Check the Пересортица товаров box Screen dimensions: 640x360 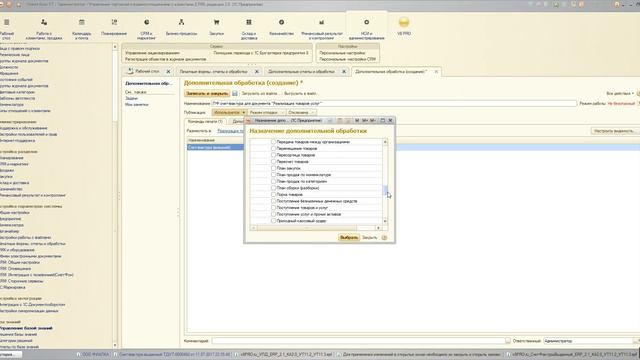[273, 155]
